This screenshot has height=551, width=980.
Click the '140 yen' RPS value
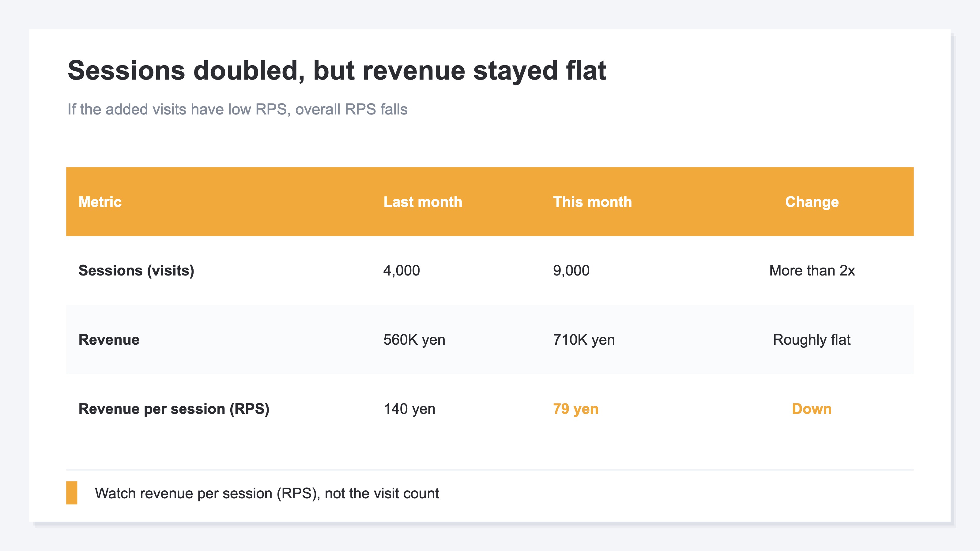click(x=409, y=409)
